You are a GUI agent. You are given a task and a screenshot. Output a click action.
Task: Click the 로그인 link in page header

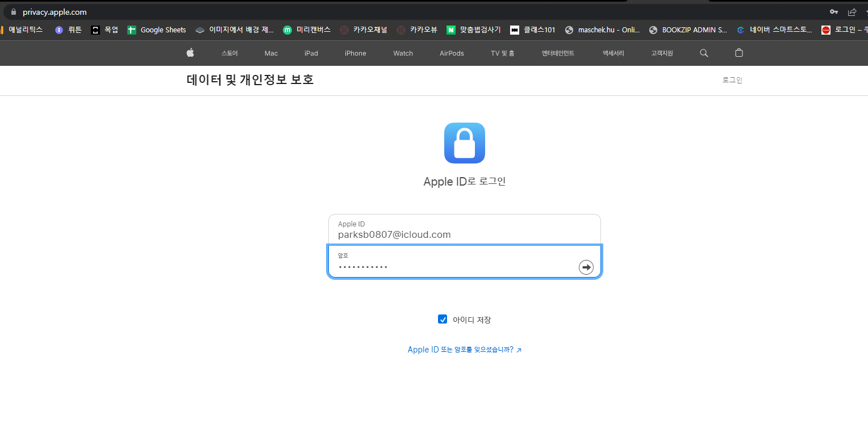point(732,80)
